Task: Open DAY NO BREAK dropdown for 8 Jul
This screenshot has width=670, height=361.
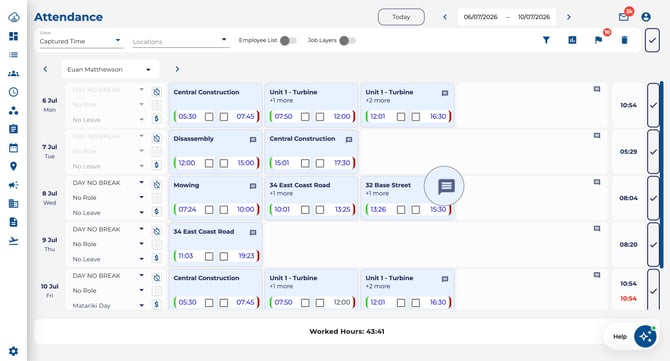Action: 108,183
